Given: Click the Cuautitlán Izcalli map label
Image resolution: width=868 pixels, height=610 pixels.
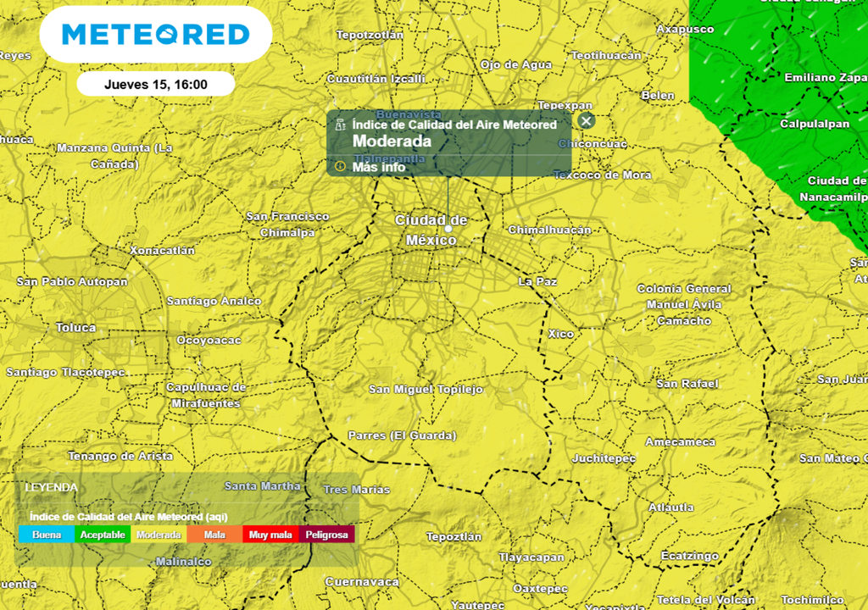Looking at the screenshot, I should click(x=376, y=79).
